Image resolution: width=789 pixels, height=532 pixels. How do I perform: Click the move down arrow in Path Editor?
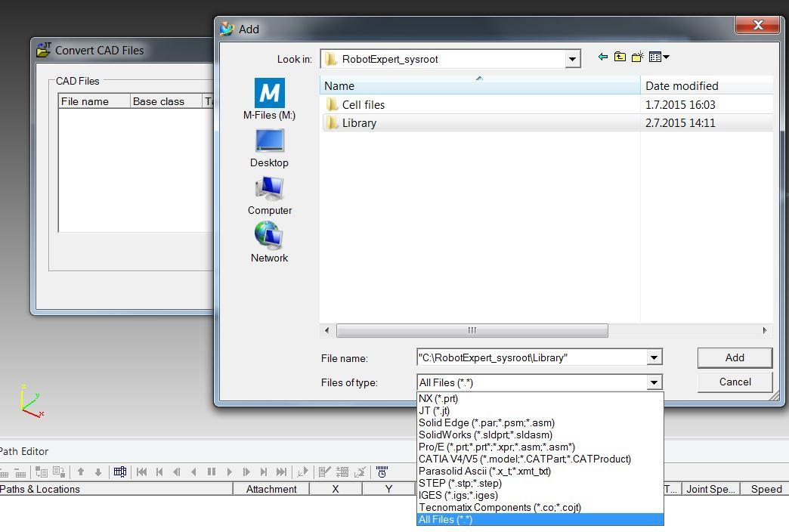(x=98, y=472)
